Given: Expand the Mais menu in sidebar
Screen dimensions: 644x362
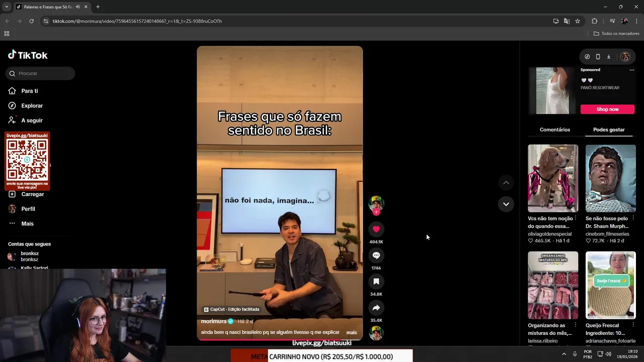Looking at the screenshot, I should [27, 224].
